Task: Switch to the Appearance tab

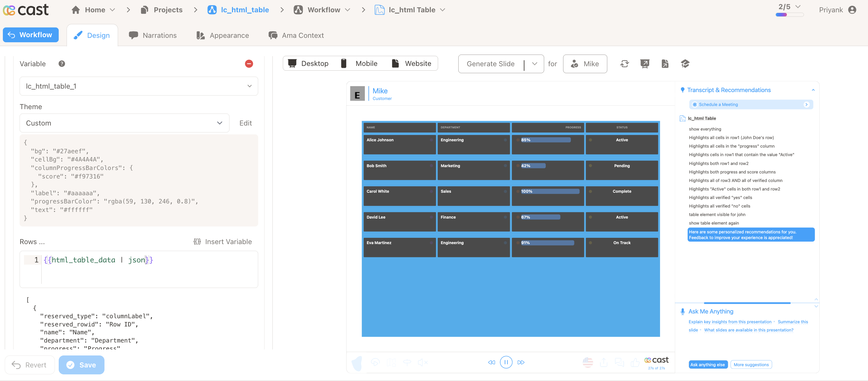Action: (x=223, y=35)
